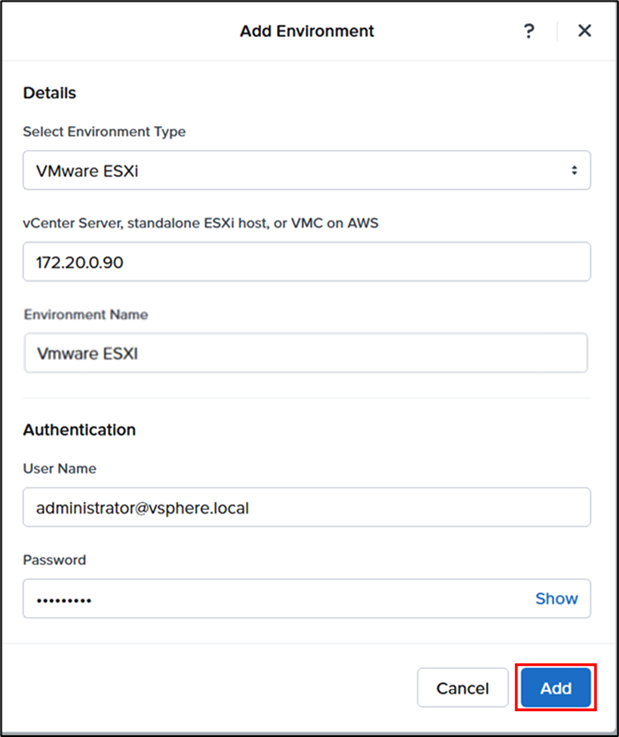Click the Select Environment Type label
Screen dimensions: 619x737
(x=104, y=132)
